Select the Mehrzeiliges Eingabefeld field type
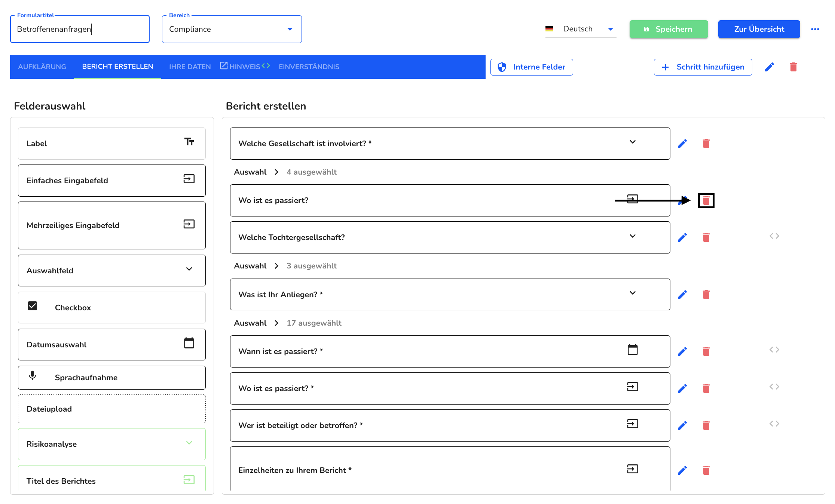Image resolution: width=835 pixels, height=504 pixels. pos(111,225)
